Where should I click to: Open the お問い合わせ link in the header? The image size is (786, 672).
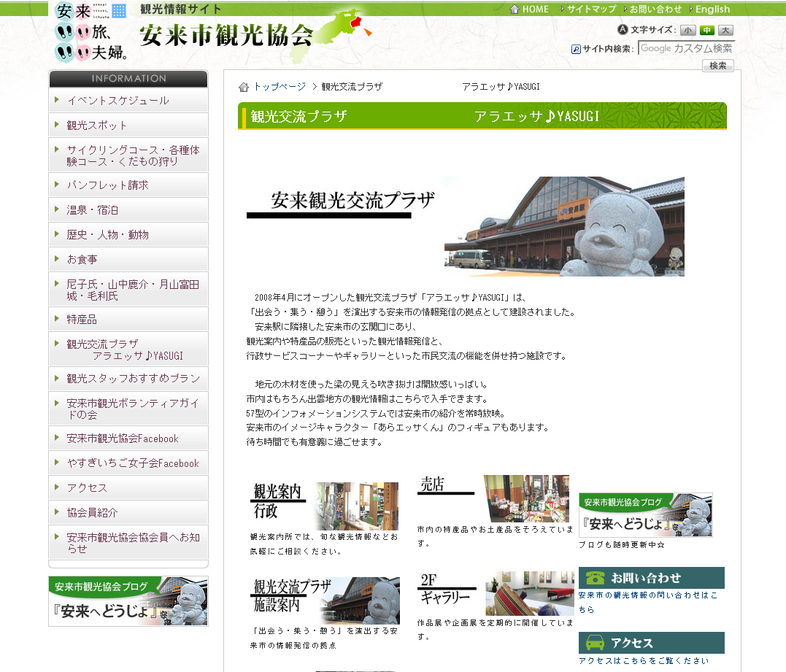pyautogui.click(x=655, y=9)
